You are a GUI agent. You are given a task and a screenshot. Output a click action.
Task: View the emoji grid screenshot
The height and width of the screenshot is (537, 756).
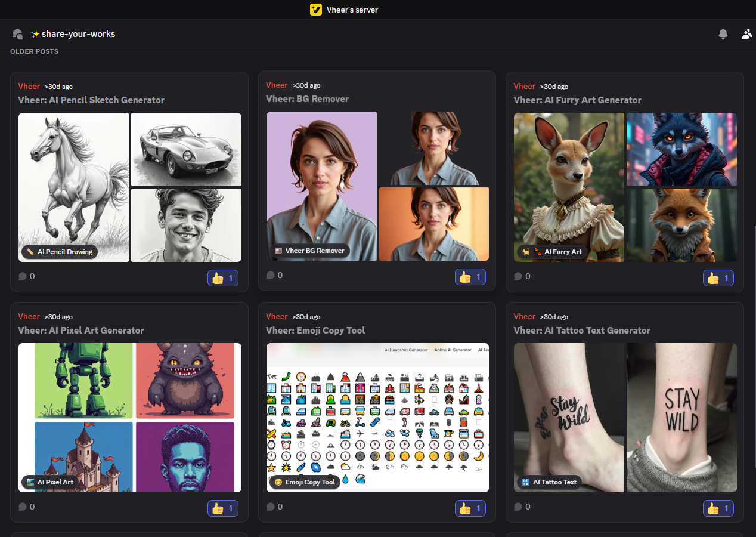(x=377, y=418)
